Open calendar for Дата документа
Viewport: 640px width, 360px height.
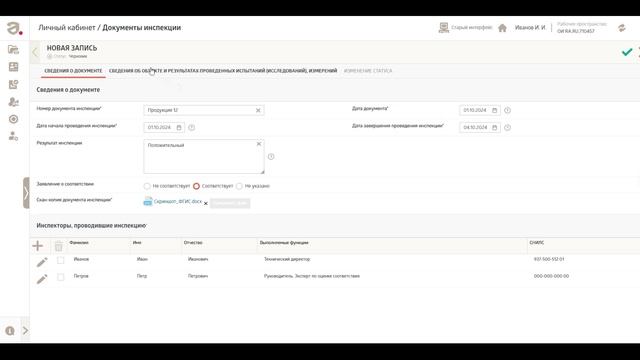(495, 110)
